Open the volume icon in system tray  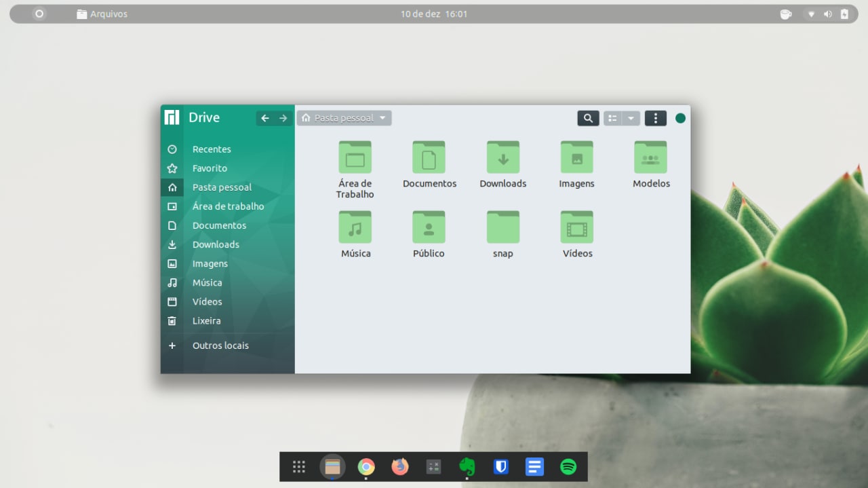pyautogui.click(x=828, y=14)
